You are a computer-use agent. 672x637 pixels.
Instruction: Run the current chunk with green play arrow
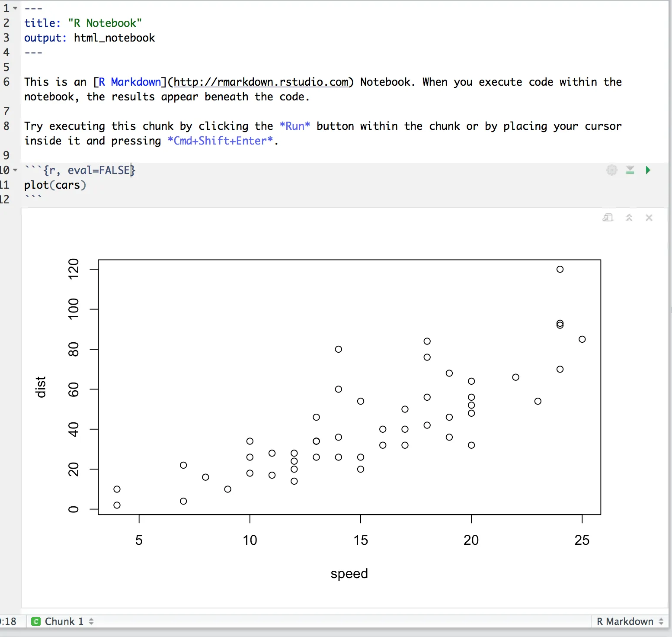tap(648, 170)
